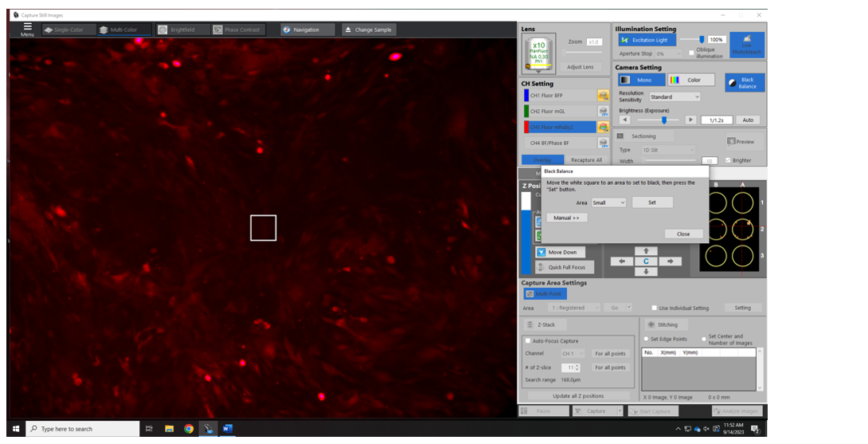Close the Black Balance dialog
Image resolution: width=868 pixels, height=444 pixels.
tap(684, 234)
